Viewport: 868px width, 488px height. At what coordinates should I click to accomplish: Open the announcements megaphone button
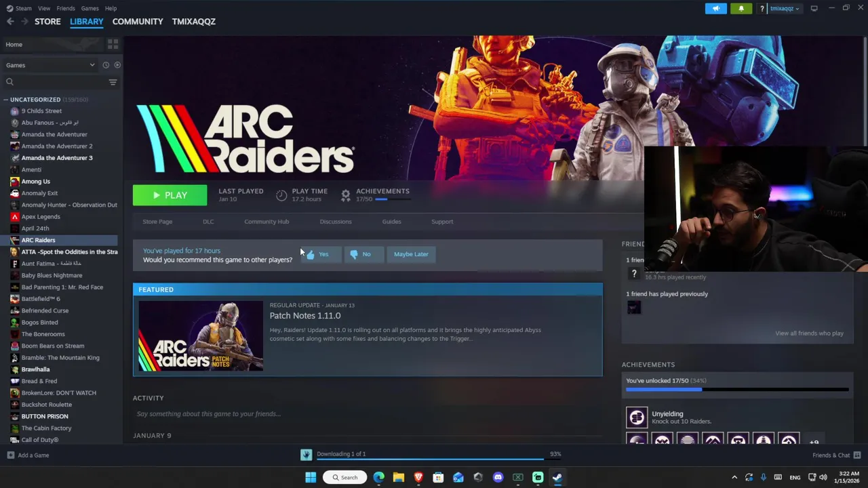715,8
